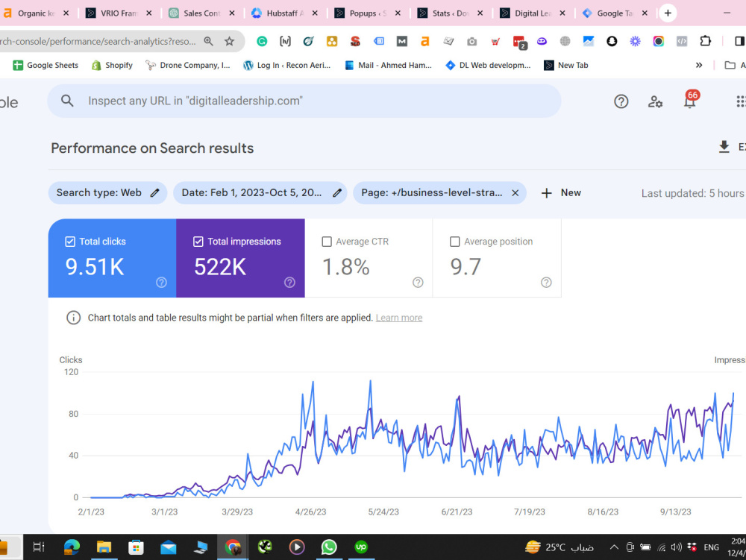The height and width of the screenshot is (560, 746).
Task: Open the Date: Feb 1, 2023-Oct 5 filter chip
Action: 260,192
